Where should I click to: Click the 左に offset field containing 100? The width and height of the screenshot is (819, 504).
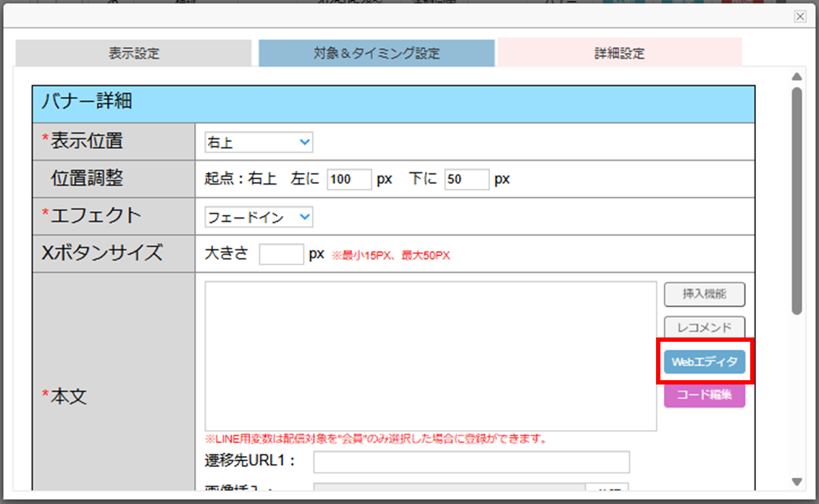349,180
